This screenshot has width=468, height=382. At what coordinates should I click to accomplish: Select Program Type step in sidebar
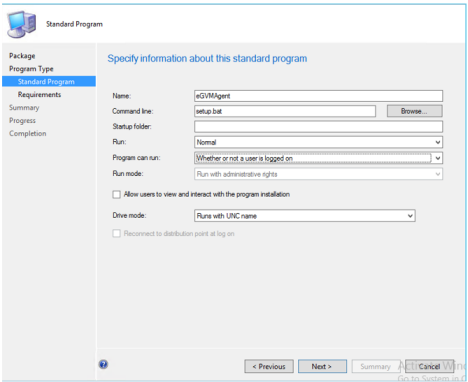(31, 69)
